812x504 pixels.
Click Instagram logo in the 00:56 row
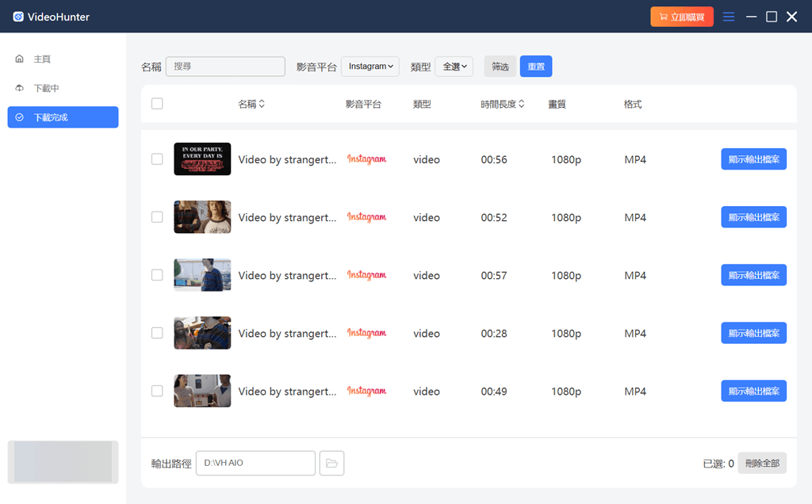click(366, 158)
